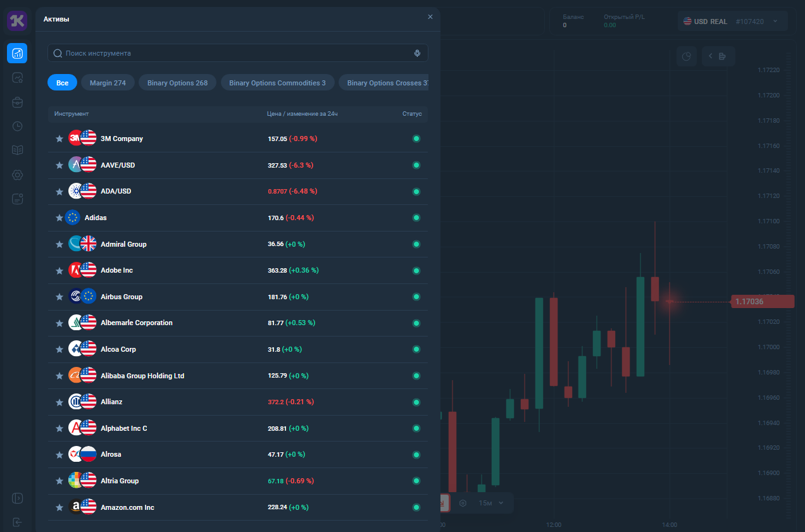Click the microphone icon in search field
This screenshot has width=805, height=532.
tap(417, 53)
